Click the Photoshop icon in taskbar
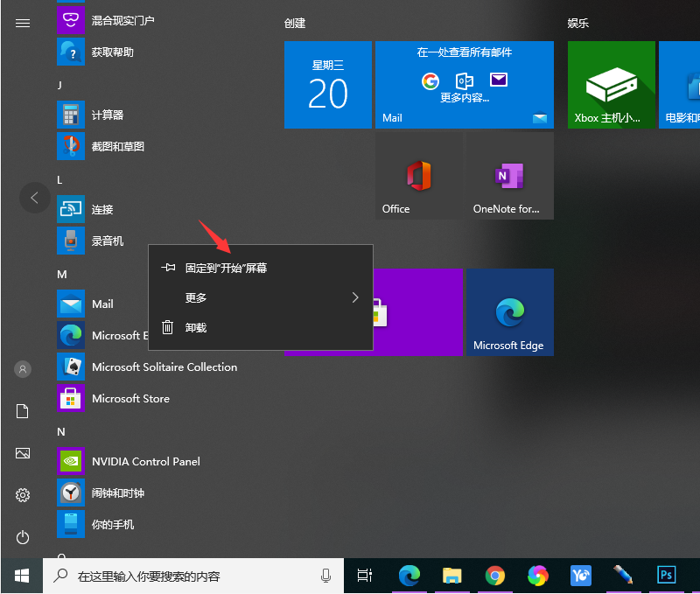 pyautogui.click(x=666, y=575)
